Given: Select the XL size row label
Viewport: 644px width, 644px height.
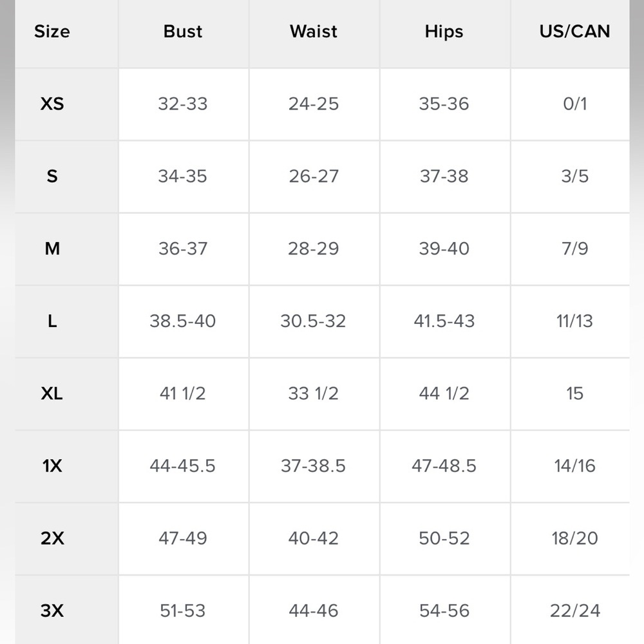Looking at the screenshot, I should coord(52,393).
